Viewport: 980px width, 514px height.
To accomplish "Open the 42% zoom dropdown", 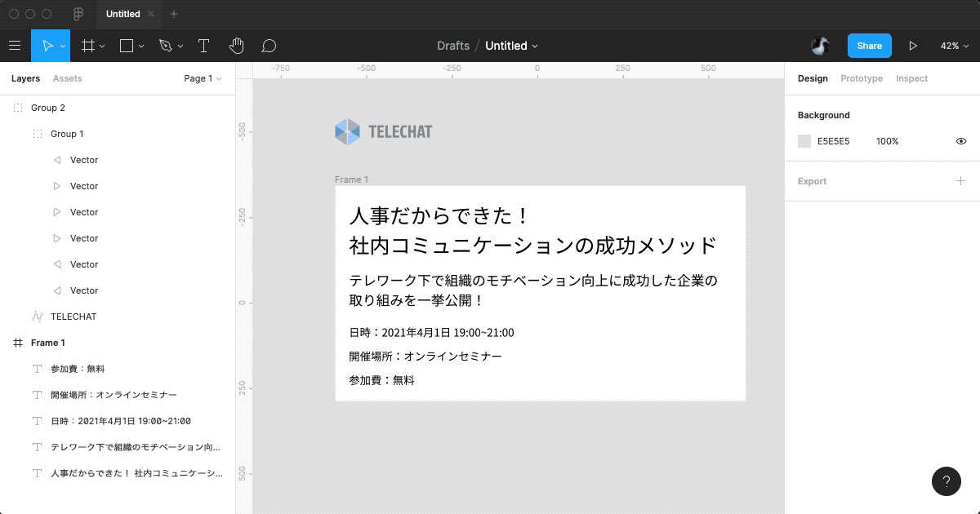I will click(x=954, y=46).
